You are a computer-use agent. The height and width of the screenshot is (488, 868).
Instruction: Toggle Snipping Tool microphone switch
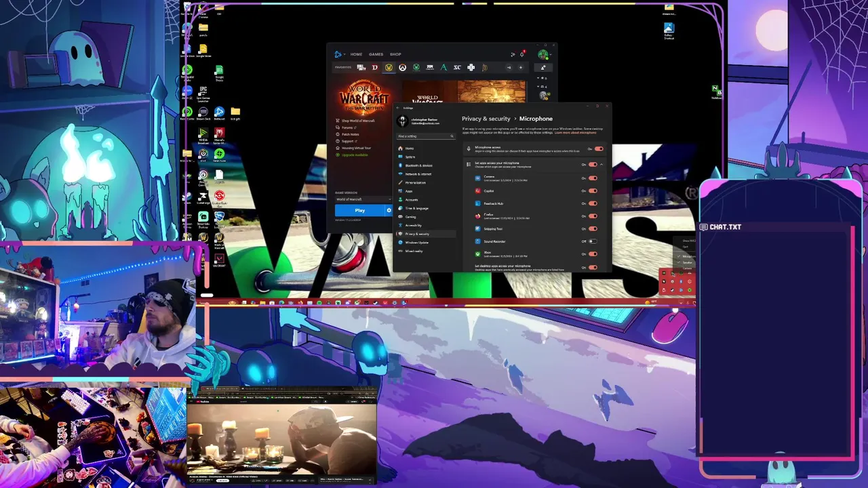593,228
